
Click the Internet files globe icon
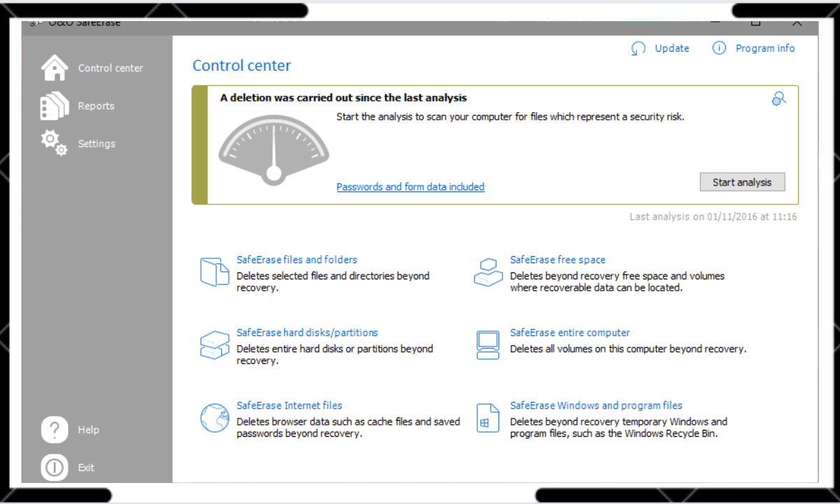pyautogui.click(x=214, y=418)
